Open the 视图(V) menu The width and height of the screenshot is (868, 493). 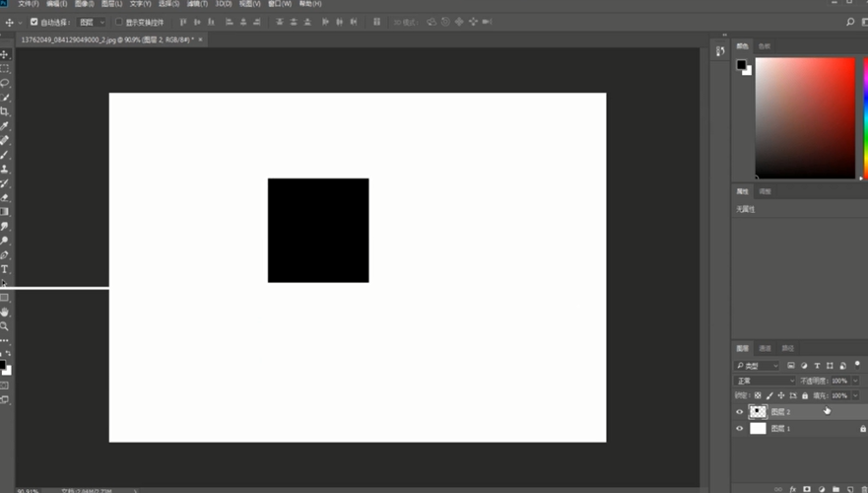(249, 4)
